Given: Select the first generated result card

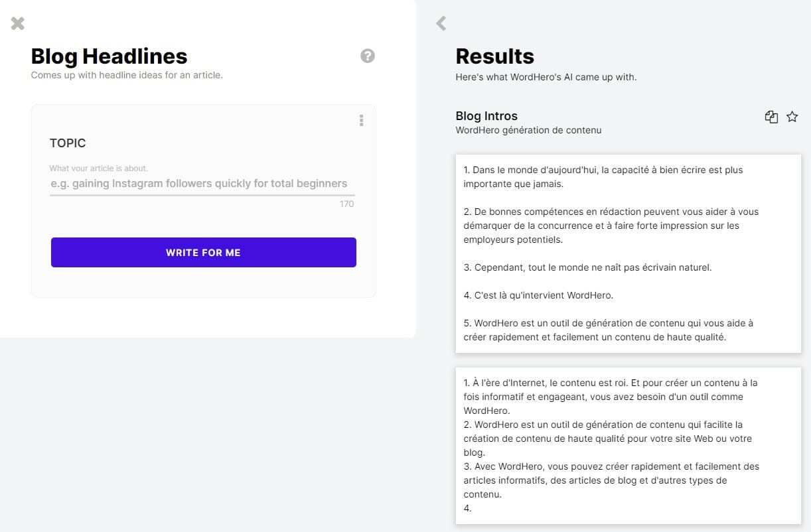Looking at the screenshot, I should coord(628,253).
